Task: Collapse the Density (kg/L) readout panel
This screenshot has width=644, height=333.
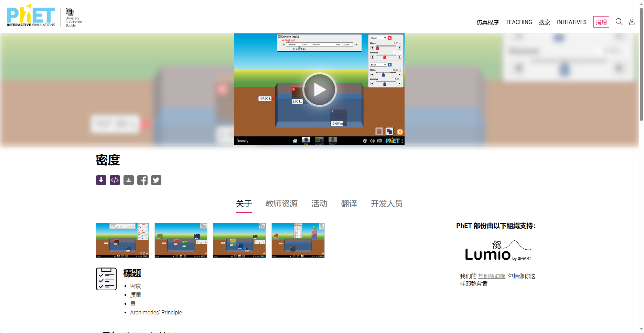Action: [x=279, y=37]
